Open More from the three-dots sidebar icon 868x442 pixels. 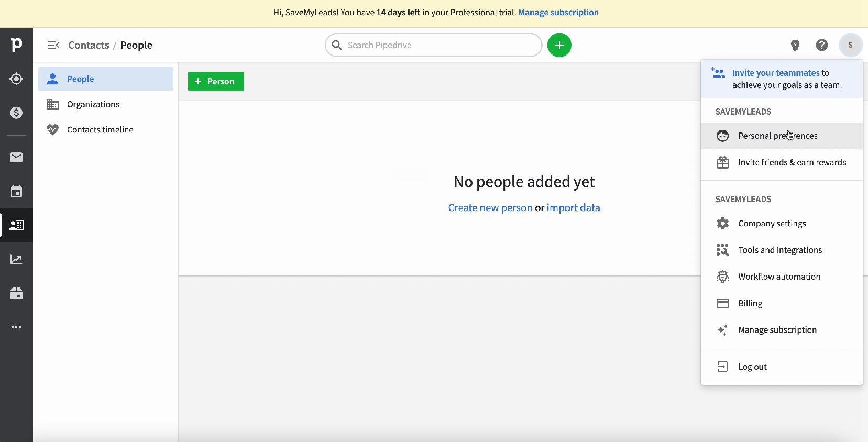(16, 327)
